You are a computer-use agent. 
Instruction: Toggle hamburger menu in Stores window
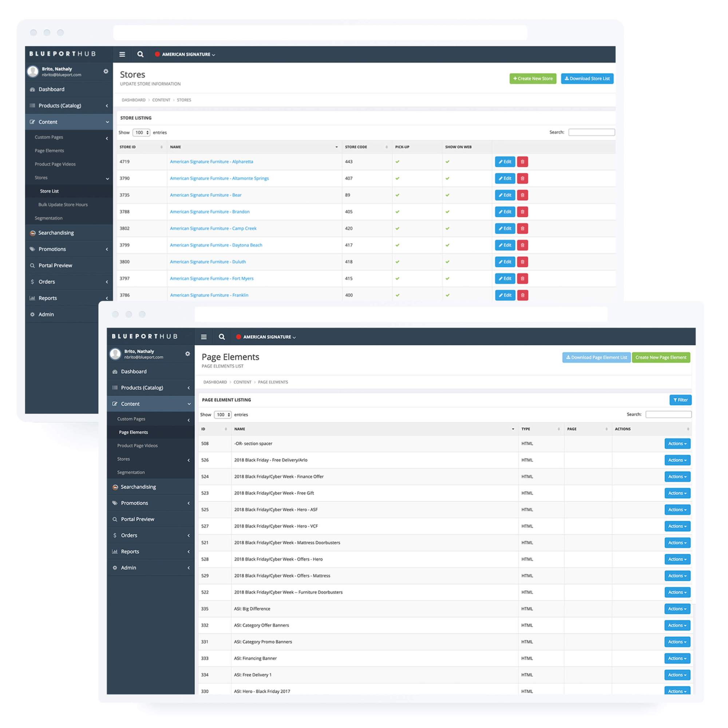122,54
